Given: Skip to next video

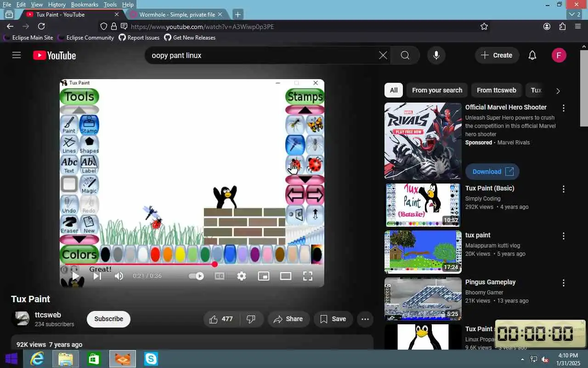Looking at the screenshot, I should pos(97,276).
